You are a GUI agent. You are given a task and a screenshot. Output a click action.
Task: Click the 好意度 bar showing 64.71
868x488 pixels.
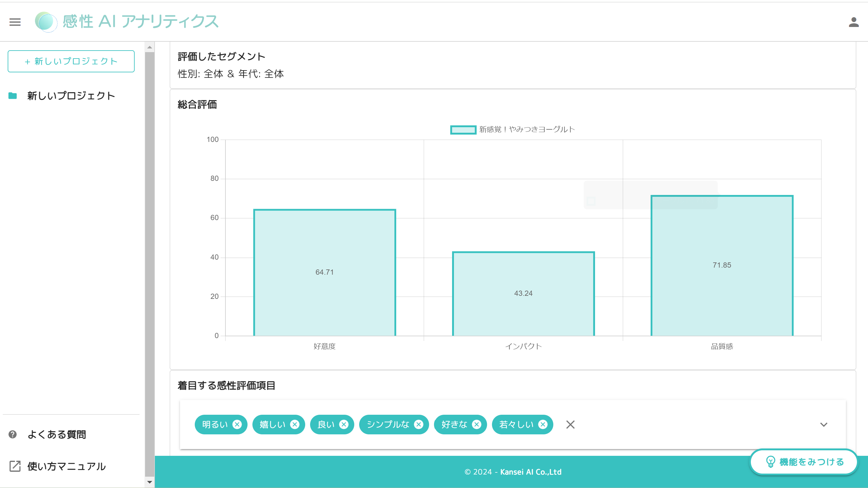(x=325, y=273)
